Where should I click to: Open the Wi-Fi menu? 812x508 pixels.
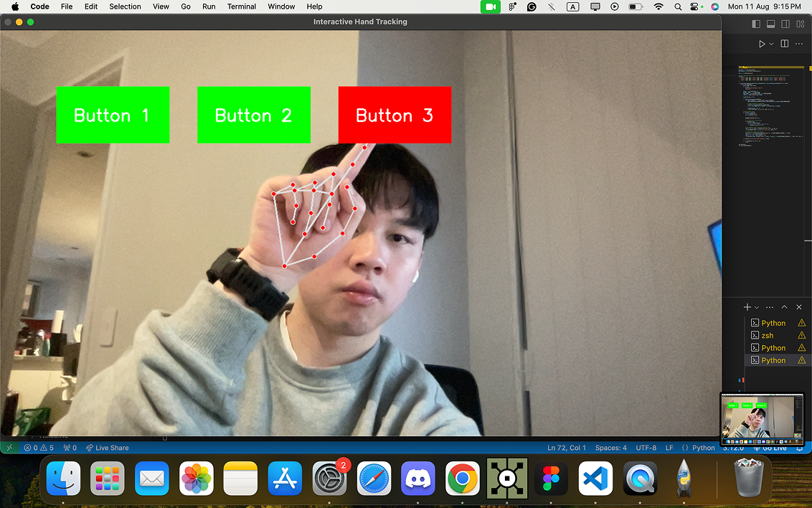point(658,6)
